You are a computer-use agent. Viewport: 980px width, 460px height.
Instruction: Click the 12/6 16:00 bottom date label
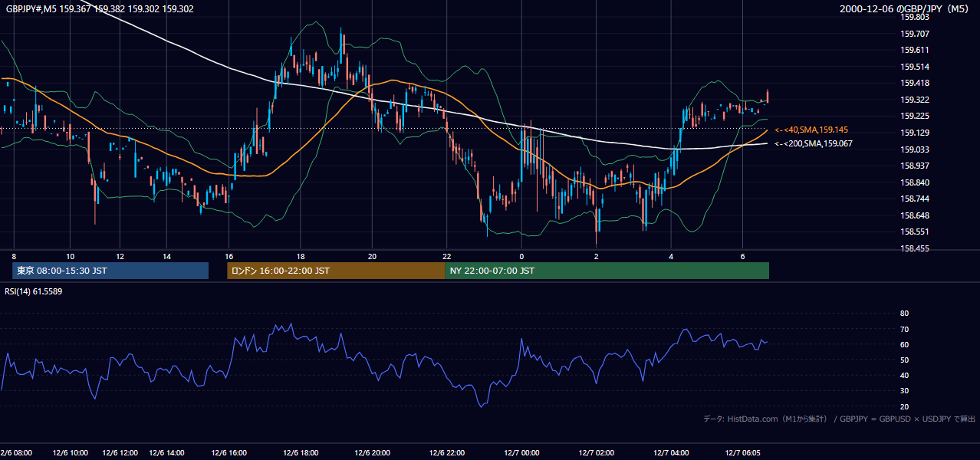229,453
